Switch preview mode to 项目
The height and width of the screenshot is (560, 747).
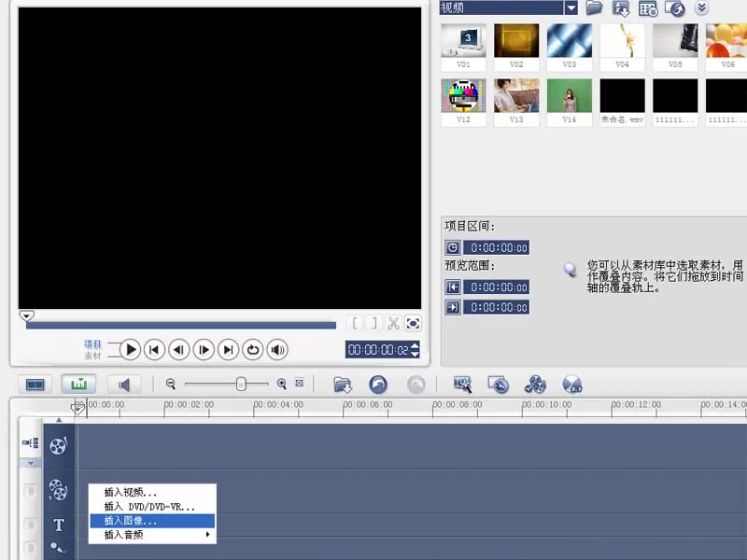click(x=92, y=343)
